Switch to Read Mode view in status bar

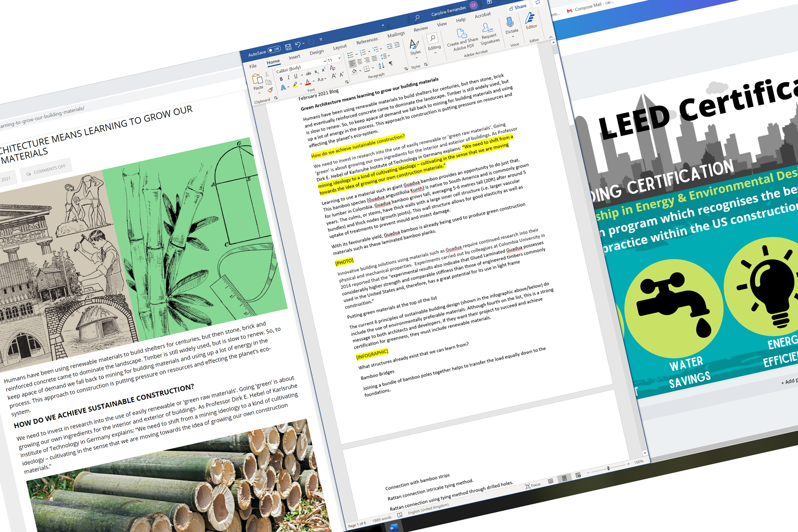point(551,481)
